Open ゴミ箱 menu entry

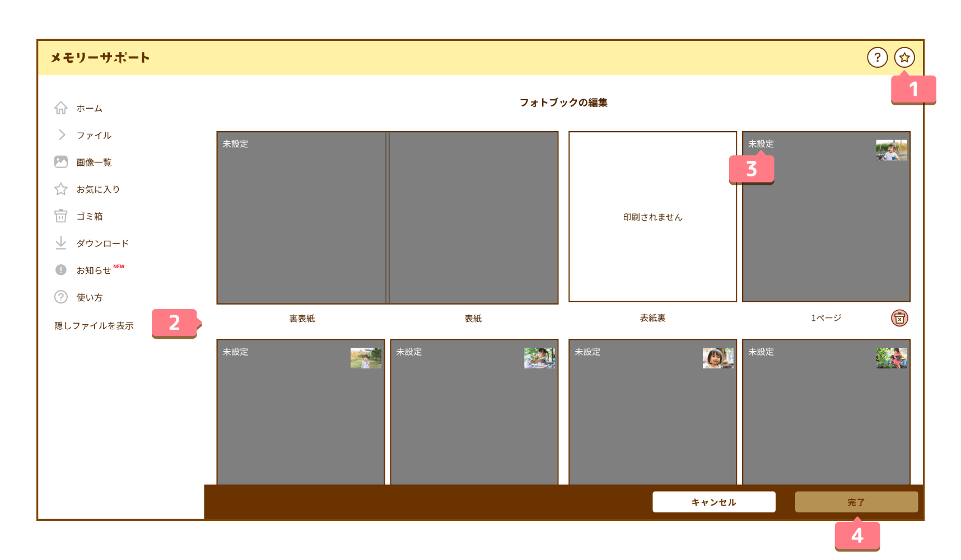click(x=90, y=216)
